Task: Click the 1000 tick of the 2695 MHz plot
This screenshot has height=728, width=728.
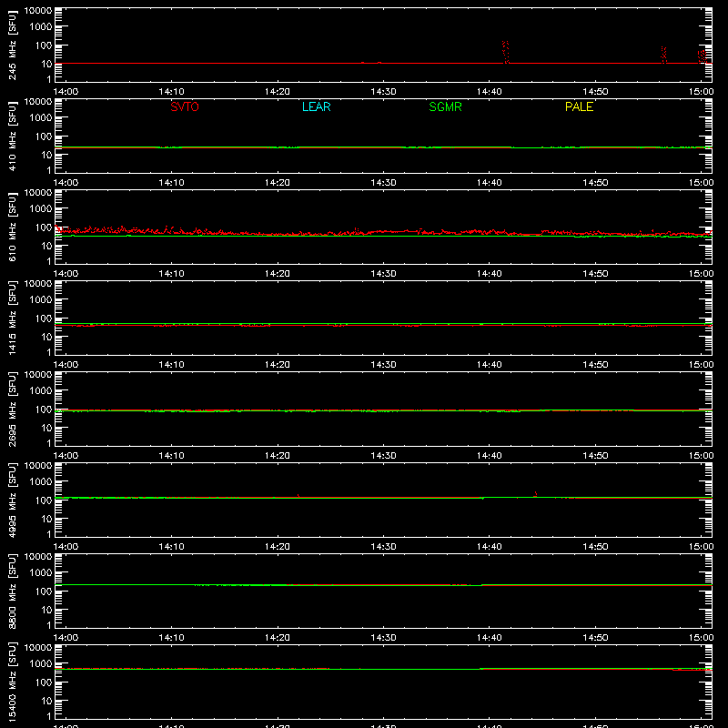Action: coord(41,390)
